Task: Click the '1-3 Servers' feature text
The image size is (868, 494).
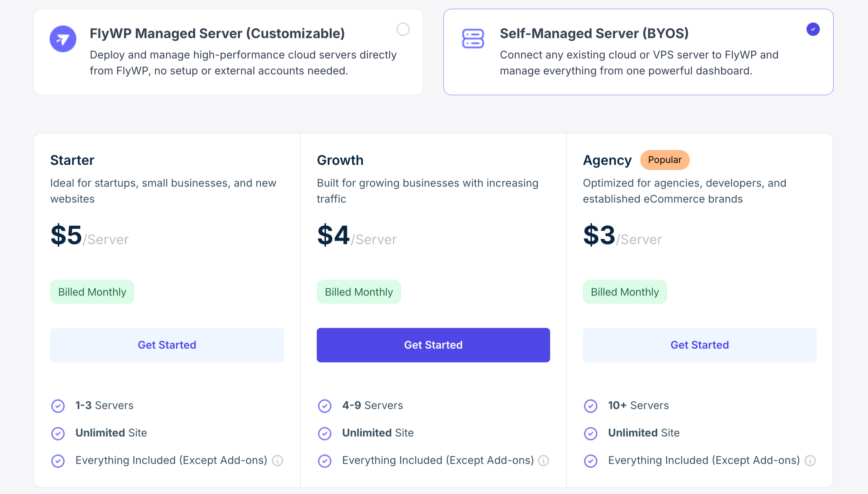Action: (104, 405)
